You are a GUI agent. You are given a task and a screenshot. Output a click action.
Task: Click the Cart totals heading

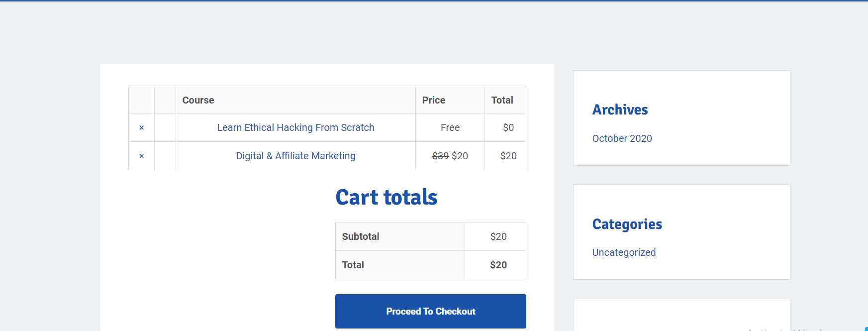(386, 197)
